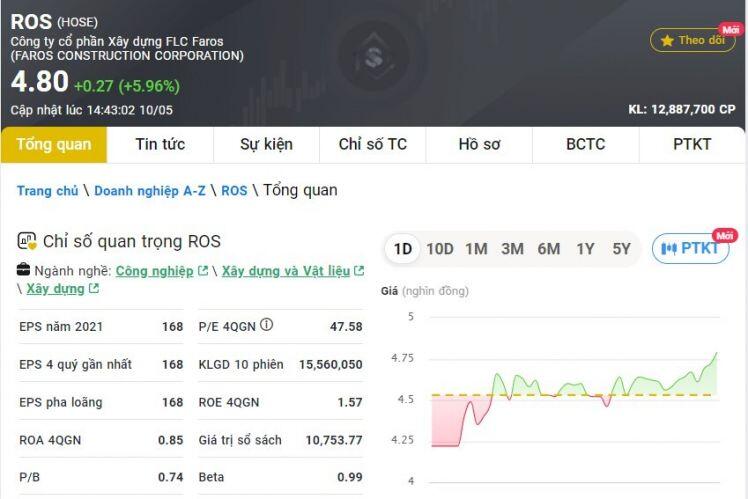Open Xây dựng và Vật liệu link
The image size is (748, 499).
(286, 271)
